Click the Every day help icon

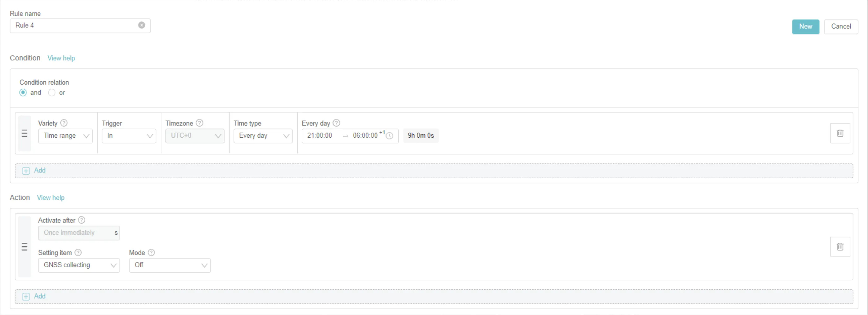(336, 123)
